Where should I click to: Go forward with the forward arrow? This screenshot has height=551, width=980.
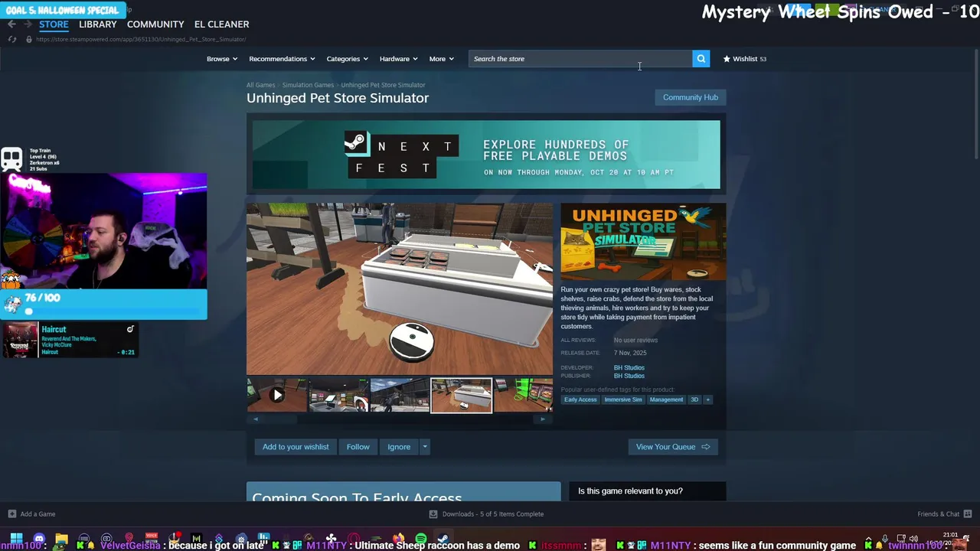(28, 24)
